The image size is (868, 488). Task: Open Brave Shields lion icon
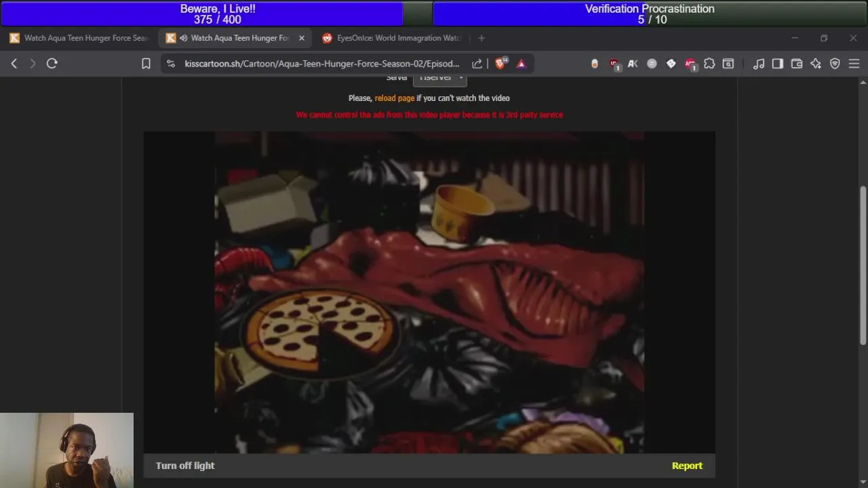coord(500,63)
